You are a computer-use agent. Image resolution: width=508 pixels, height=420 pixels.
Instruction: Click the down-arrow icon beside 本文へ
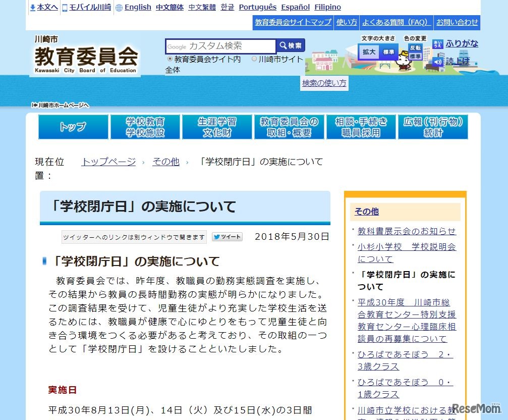(33, 7)
